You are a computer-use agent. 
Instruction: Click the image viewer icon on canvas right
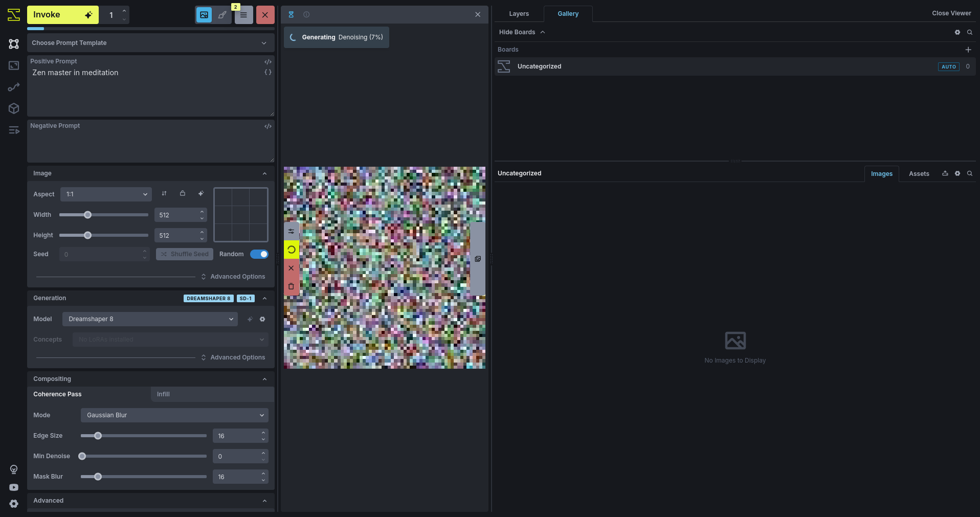click(x=478, y=259)
